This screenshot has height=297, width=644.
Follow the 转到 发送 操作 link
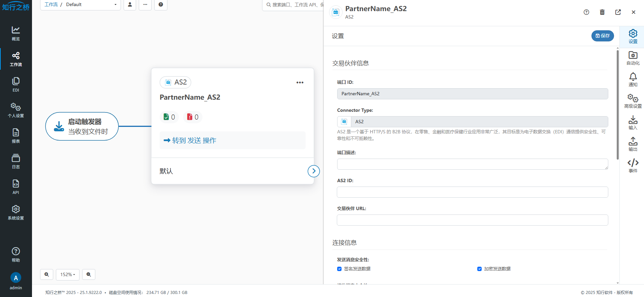pyautogui.click(x=190, y=140)
